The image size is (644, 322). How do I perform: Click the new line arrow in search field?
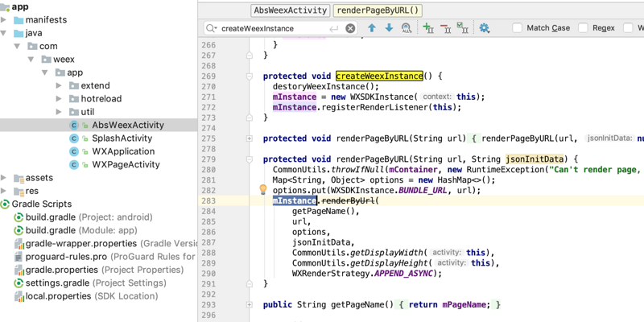pos(333,28)
